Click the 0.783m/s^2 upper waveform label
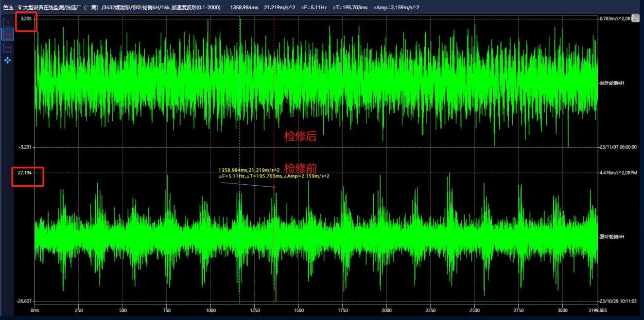The height and width of the screenshot is (320, 644). (x=615, y=18)
